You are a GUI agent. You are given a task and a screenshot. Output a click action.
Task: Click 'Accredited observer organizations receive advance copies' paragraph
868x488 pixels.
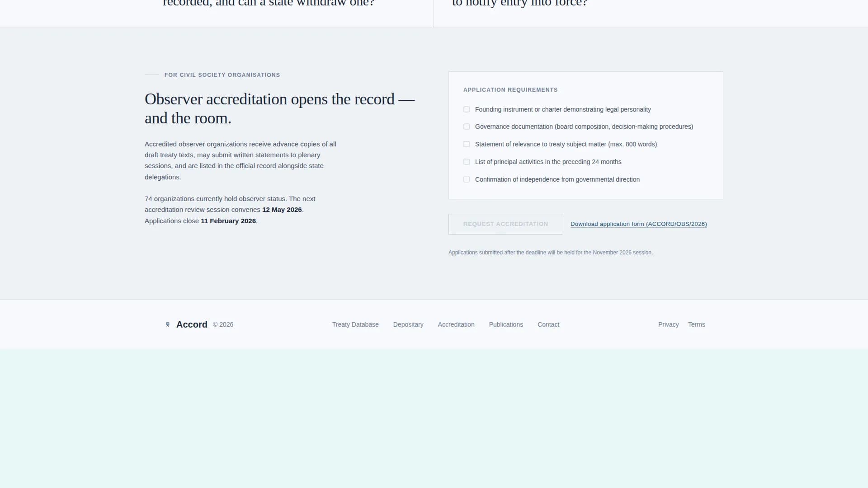coord(241,160)
